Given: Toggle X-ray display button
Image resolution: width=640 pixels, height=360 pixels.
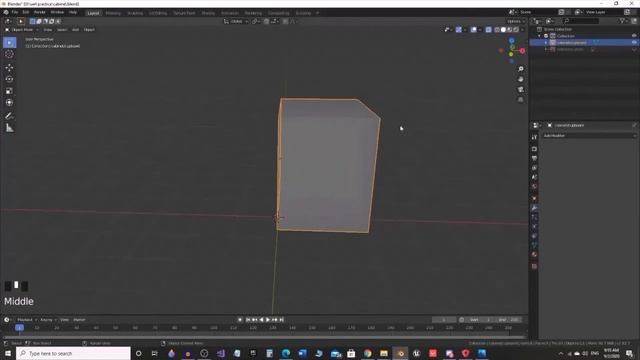Looking at the screenshot, I should tap(489, 30).
